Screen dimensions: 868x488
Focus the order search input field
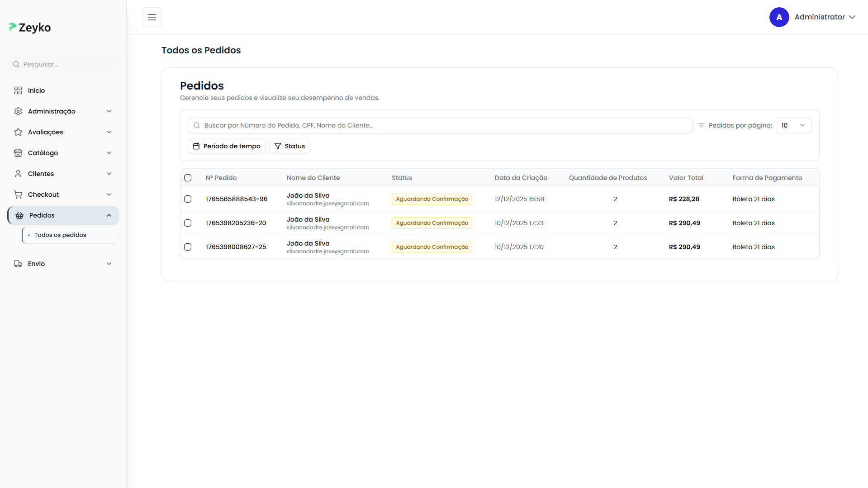(440, 125)
